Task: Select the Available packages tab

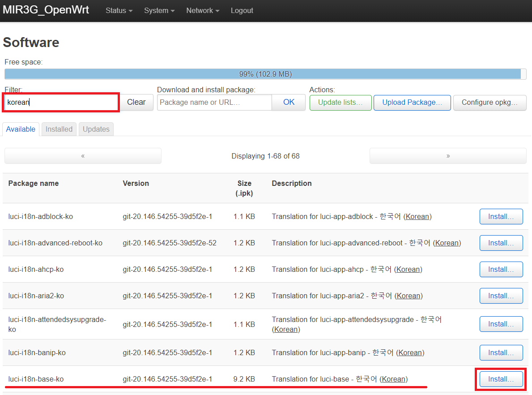Action: (21, 129)
